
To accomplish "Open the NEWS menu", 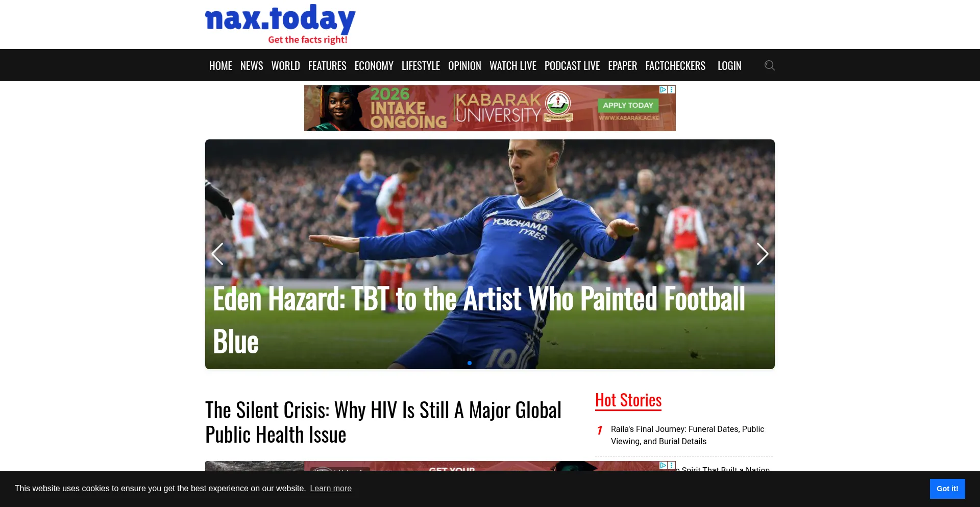I will click(x=252, y=66).
